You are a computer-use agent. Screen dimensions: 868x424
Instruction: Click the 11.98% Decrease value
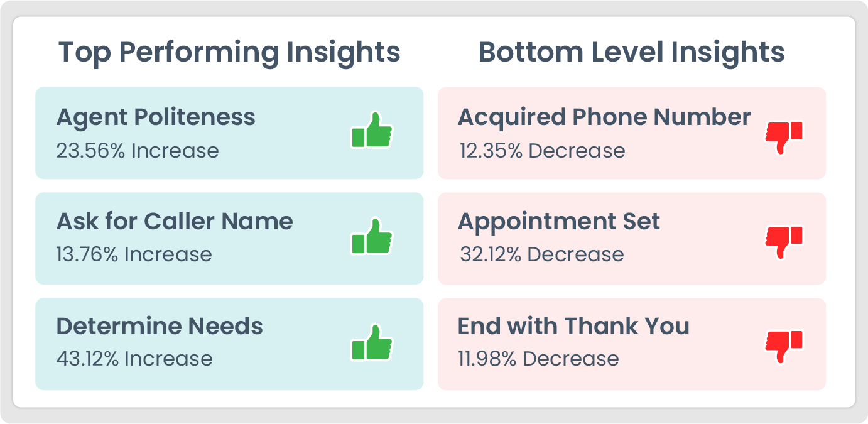click(538, 359)
